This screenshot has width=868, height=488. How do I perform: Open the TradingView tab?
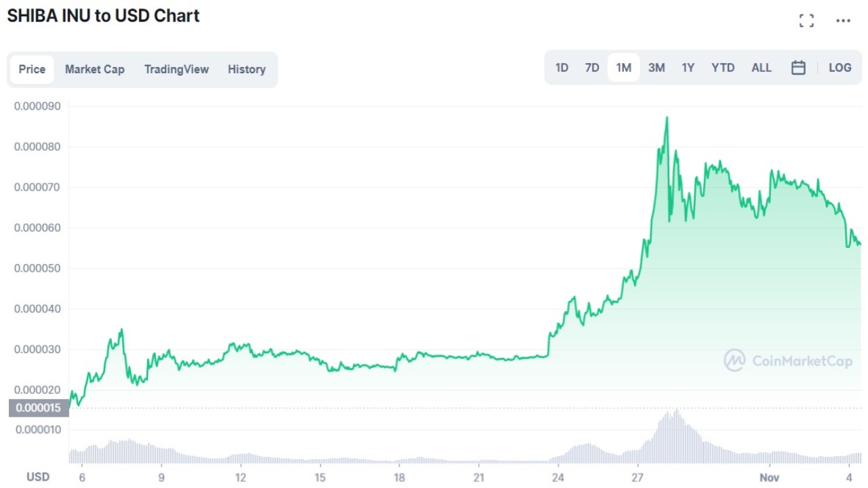(x=176, y=69)
